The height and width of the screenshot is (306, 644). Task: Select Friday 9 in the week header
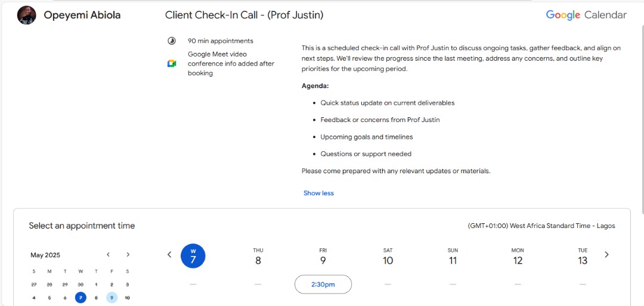click(323, 257)
